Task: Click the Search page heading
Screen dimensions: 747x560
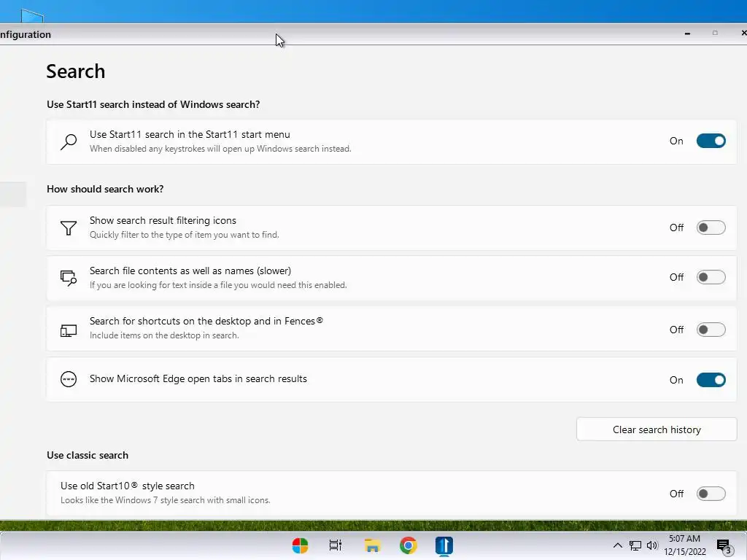Action: pyautogui.click(x=75, y=71)
